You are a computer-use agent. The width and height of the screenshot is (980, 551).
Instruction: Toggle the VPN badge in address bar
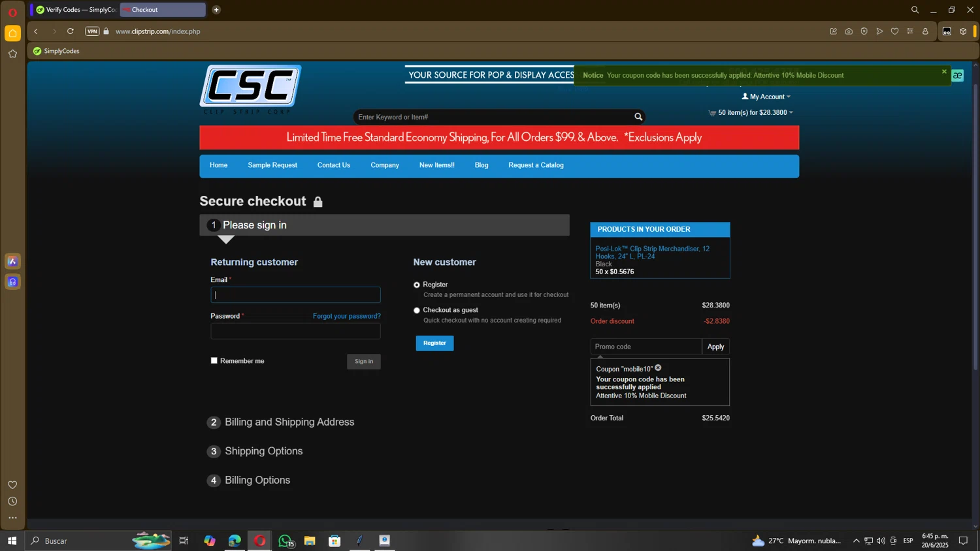92,31
